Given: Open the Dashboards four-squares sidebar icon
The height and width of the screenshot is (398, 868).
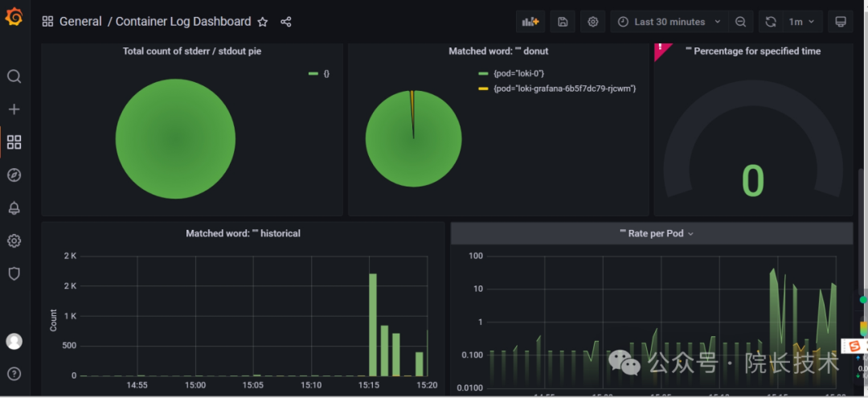Looking at the screenshot, I should (x=14, y=142).
